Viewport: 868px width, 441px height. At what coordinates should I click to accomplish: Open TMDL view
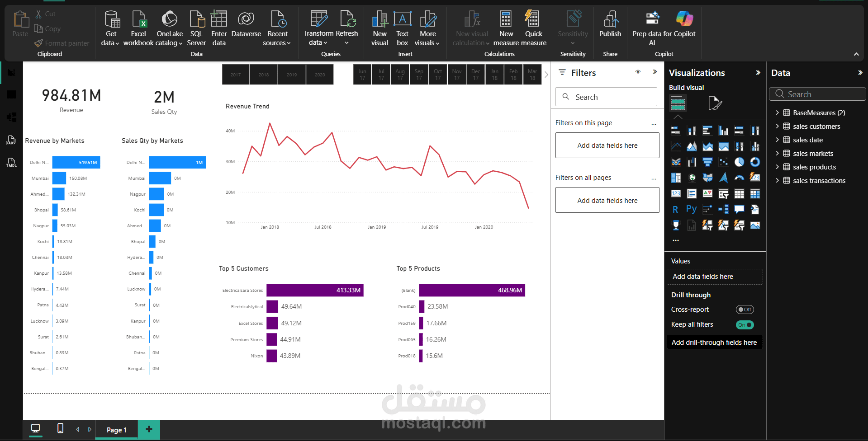[11, 163]
